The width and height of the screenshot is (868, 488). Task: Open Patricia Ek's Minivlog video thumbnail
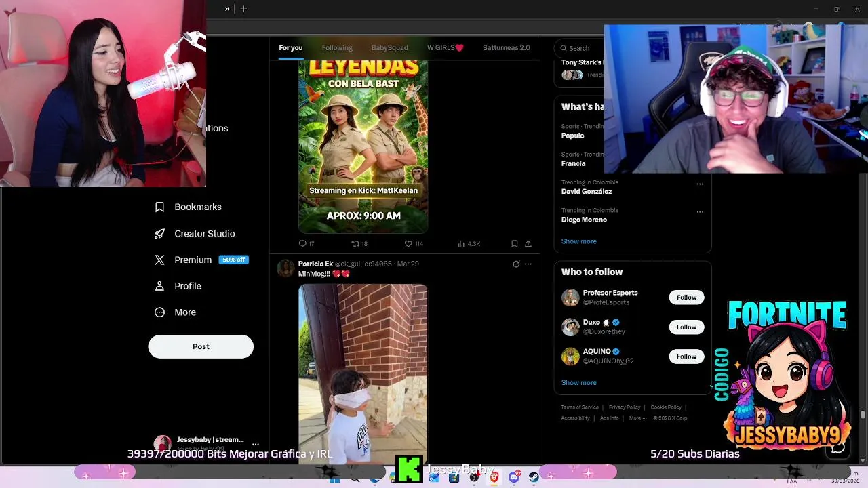pos(363,374)
